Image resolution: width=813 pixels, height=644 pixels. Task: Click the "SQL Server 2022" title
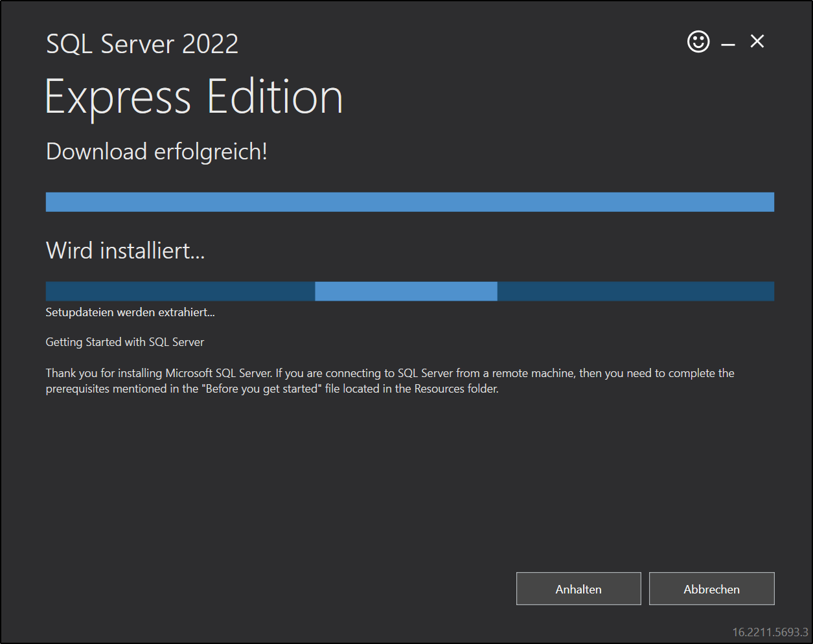(143, 44)
